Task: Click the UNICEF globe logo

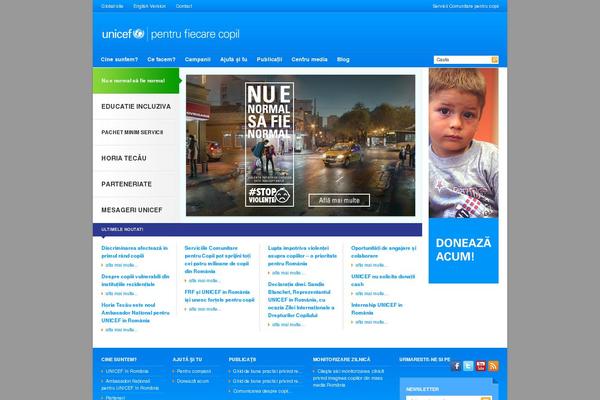Action: (x=139, y=34)
